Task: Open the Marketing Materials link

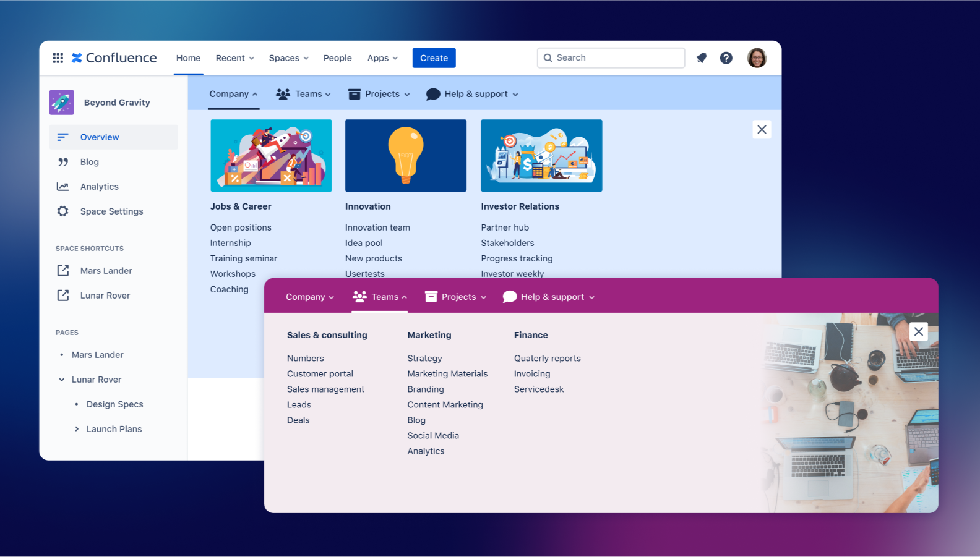Action: point(447,374)
